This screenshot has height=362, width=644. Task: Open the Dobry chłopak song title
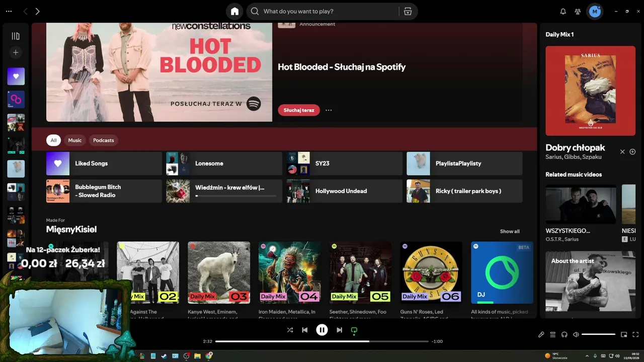pos(575,148)
